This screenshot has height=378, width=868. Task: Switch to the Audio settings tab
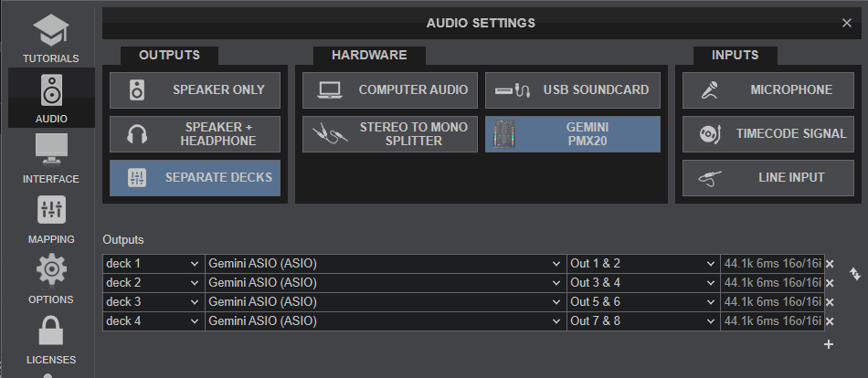(51, 98)
